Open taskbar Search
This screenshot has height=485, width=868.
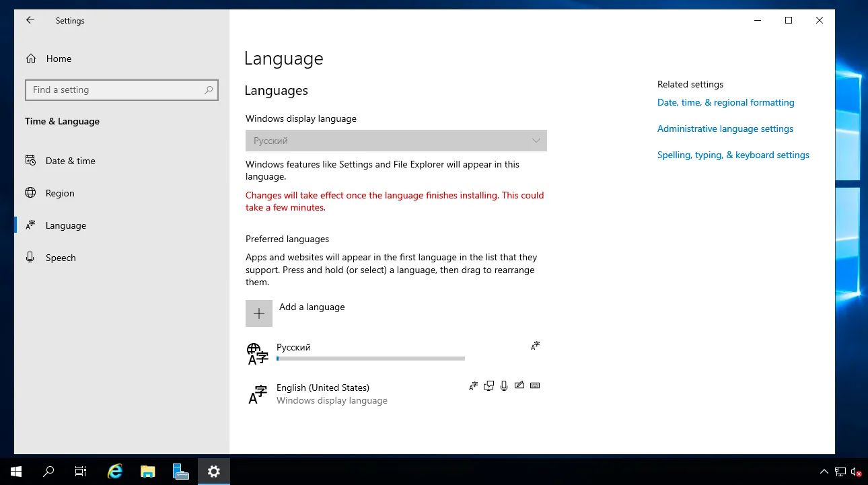(x=48, y=472)
